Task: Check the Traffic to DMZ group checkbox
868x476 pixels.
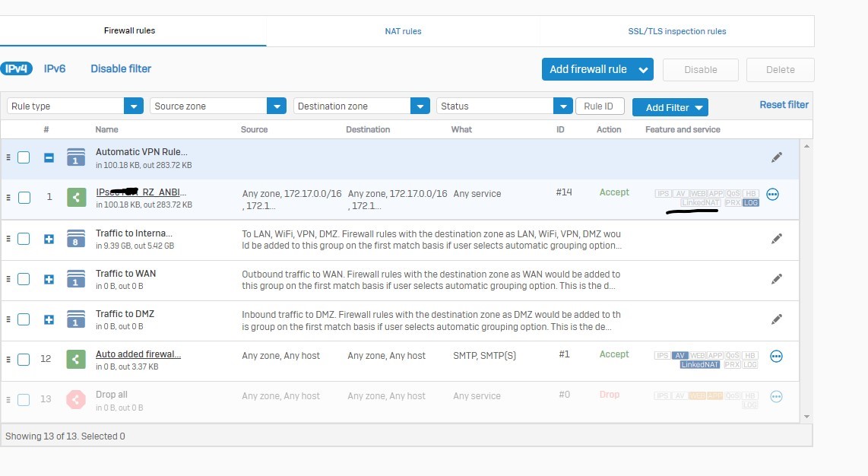Action: 24,319
